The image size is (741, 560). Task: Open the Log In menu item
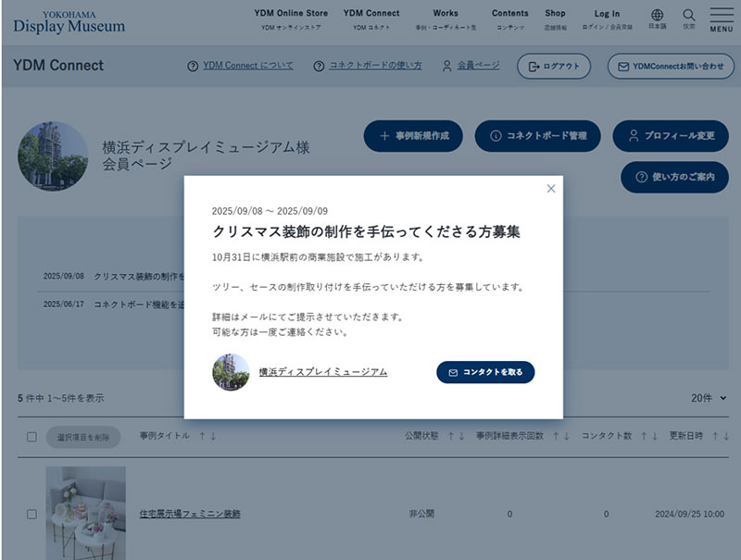pyautogui.click(x=607, y=19)
